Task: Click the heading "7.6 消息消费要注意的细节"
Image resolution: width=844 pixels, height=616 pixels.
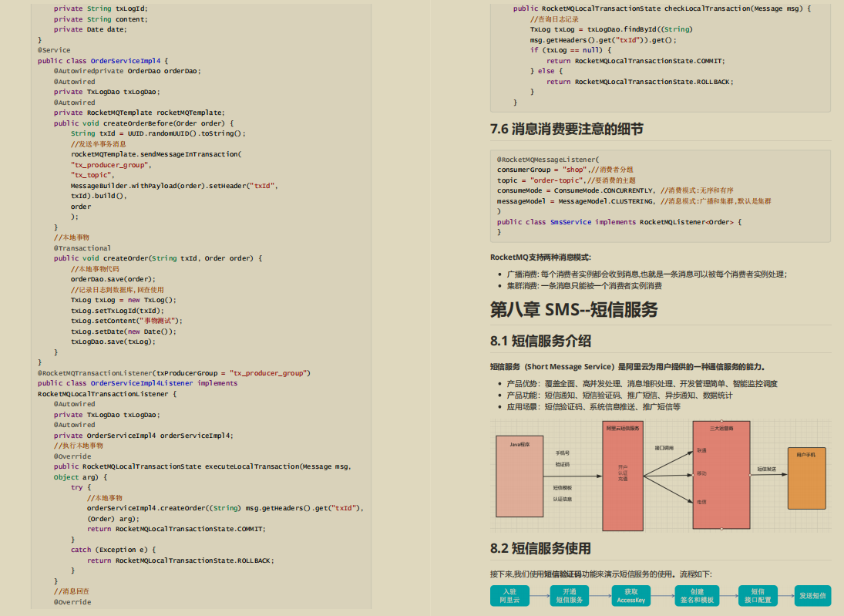Action: (x=567, y=130)
